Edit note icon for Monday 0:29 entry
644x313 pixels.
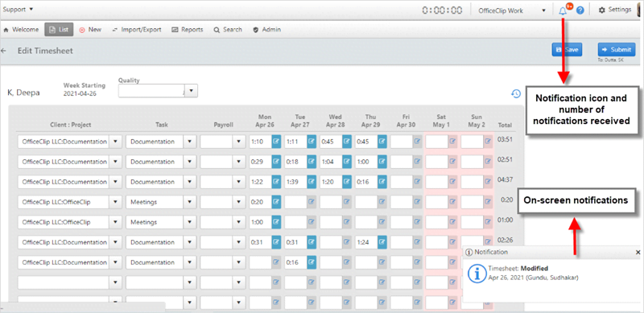[x=276, y=162]
